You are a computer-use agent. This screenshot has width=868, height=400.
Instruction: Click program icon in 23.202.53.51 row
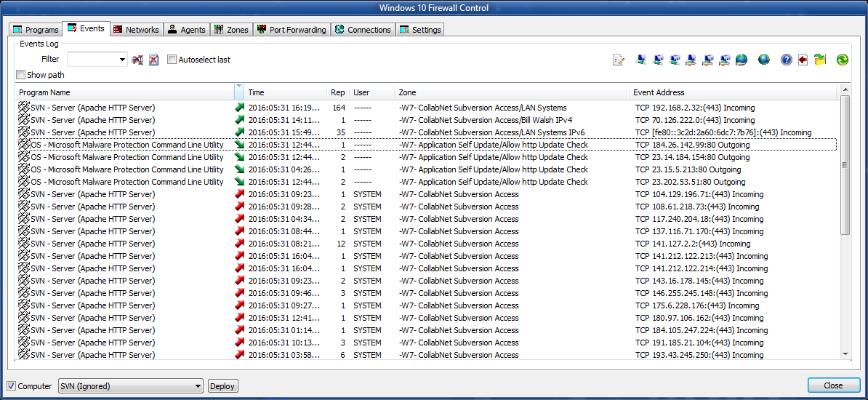24,182
